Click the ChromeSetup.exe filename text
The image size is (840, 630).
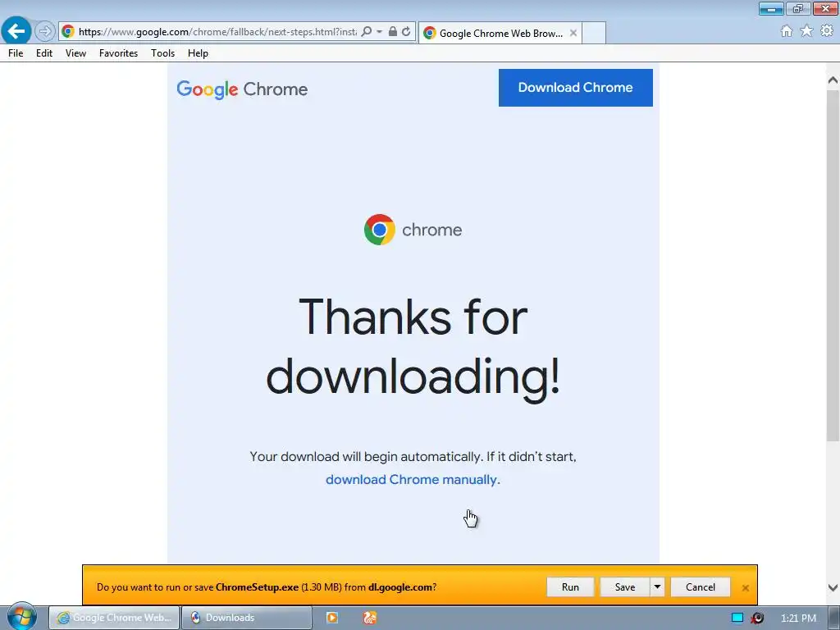coord(257,587)
